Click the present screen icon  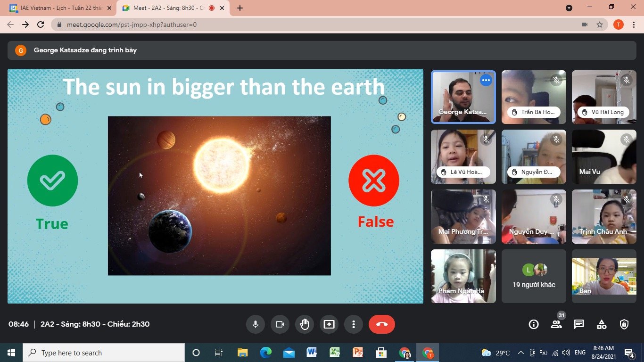coord(329,324)
